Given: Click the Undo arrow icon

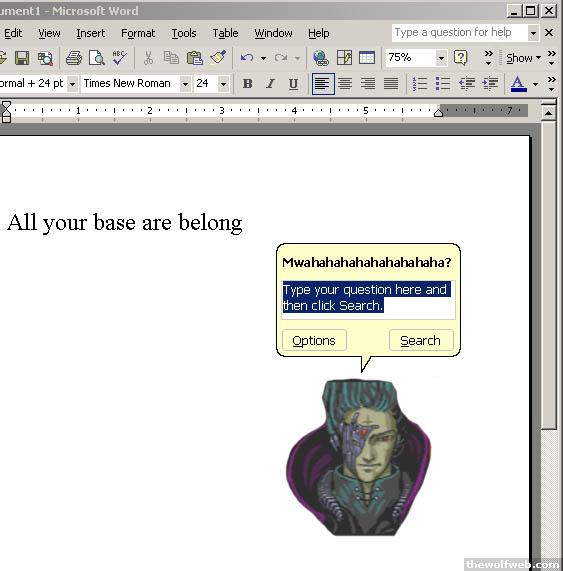Looking at the screenshot, I should (247, 58).
